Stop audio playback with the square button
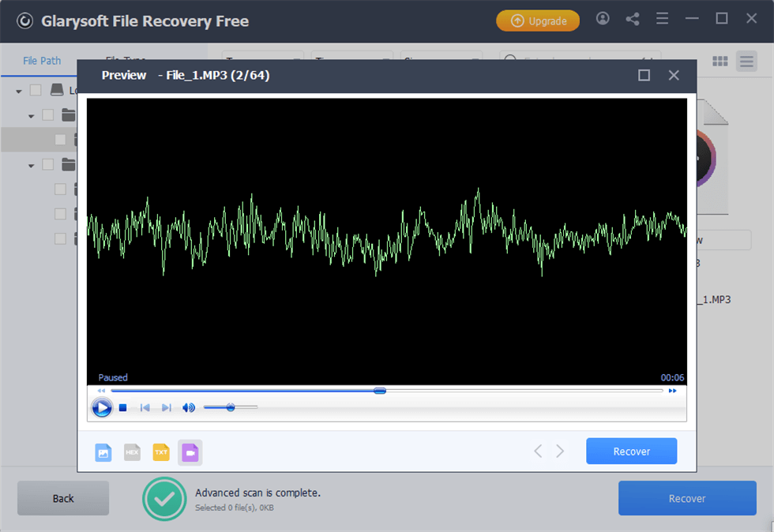 click(123, 408)
